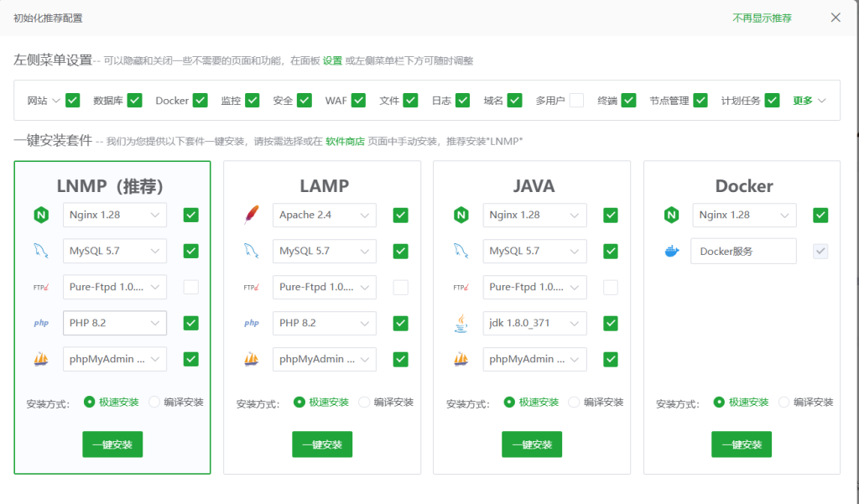Select 编译安装 radio in LNMP panel

154,402
